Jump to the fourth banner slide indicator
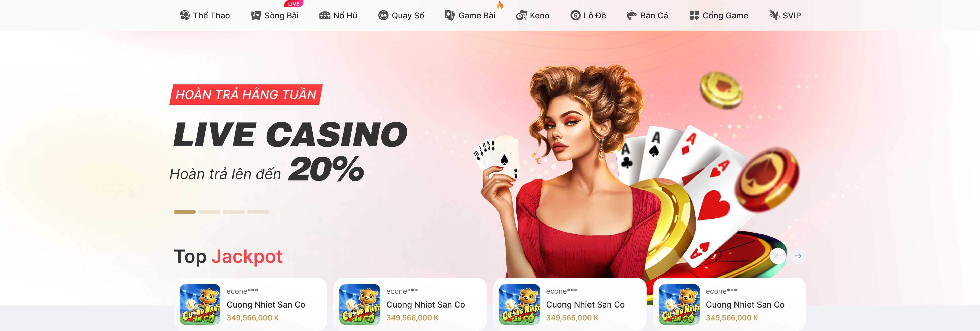Viewport: 980px width, 331px height. (x=258, y=212)
